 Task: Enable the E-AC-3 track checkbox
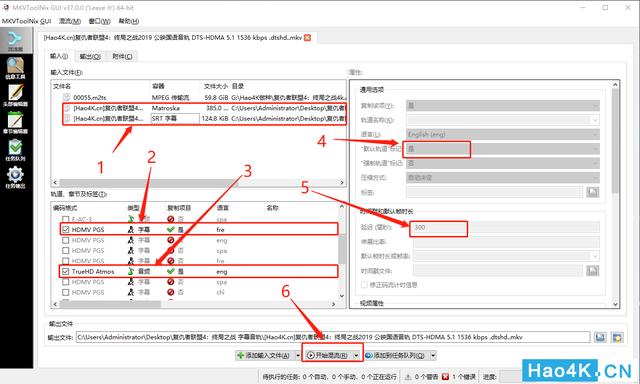pos(65,219)
